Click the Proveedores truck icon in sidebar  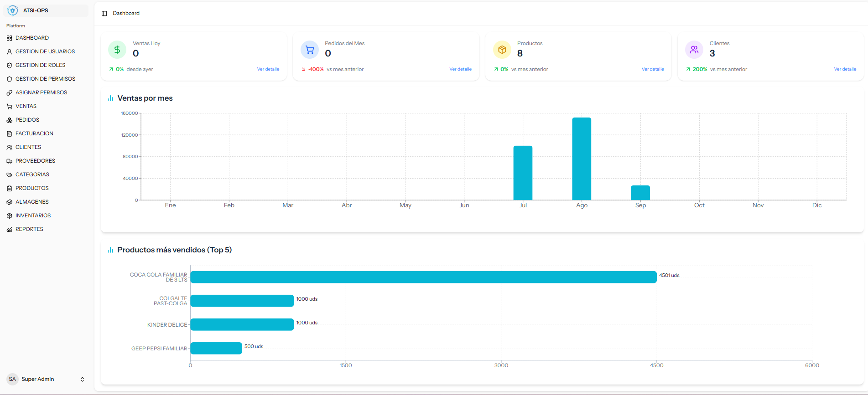click(10, 161)
